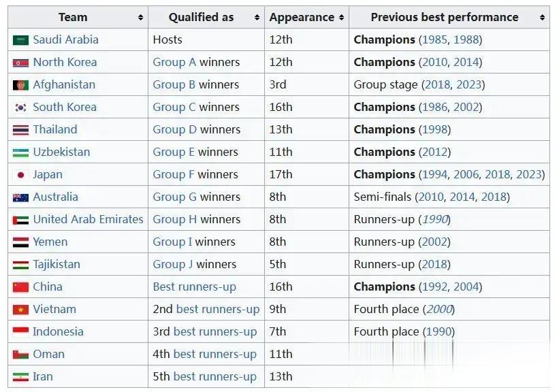Click the North Korea flag icon
The image size is (559, 392).
click(20, 63)
